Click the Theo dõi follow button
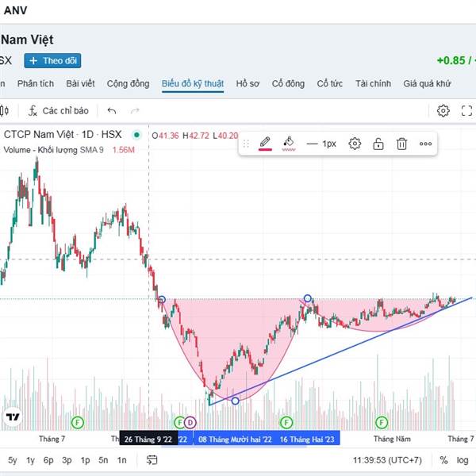476x476 pixels. [52, 61]
